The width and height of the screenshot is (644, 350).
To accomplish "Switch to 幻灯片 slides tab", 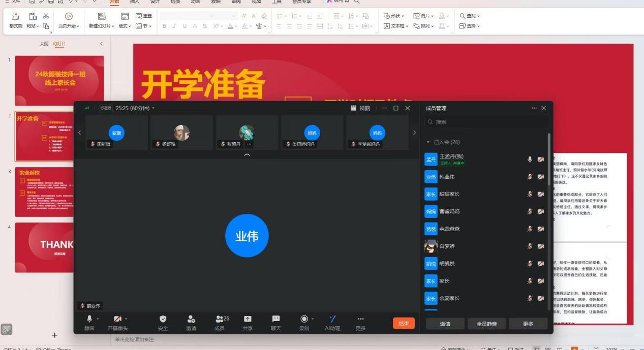I will point(59,44).
